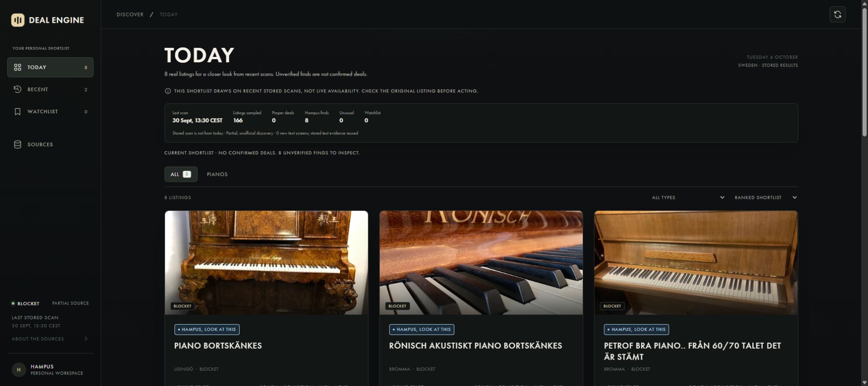This screenshot has width=868, height=386.
Task: Click Hampus Look At This badge on Piano Bortskänkes card
Action: tap(207, 329)
